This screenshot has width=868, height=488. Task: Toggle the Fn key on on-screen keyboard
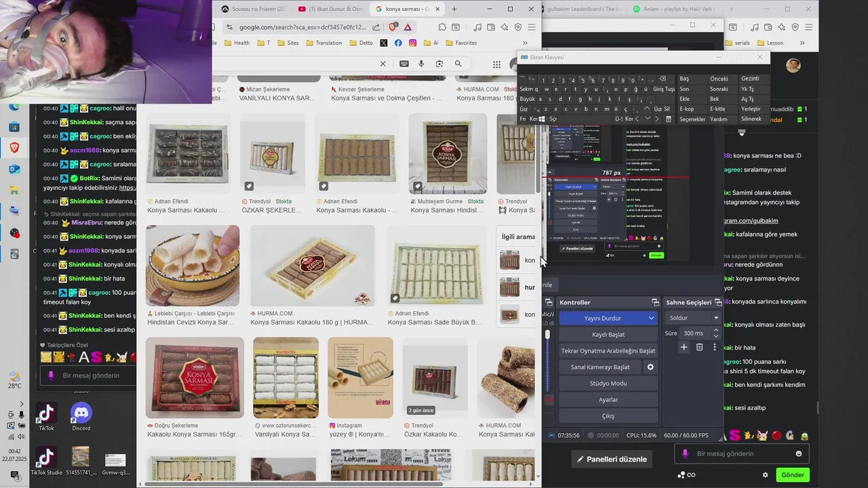click(523, 119)
